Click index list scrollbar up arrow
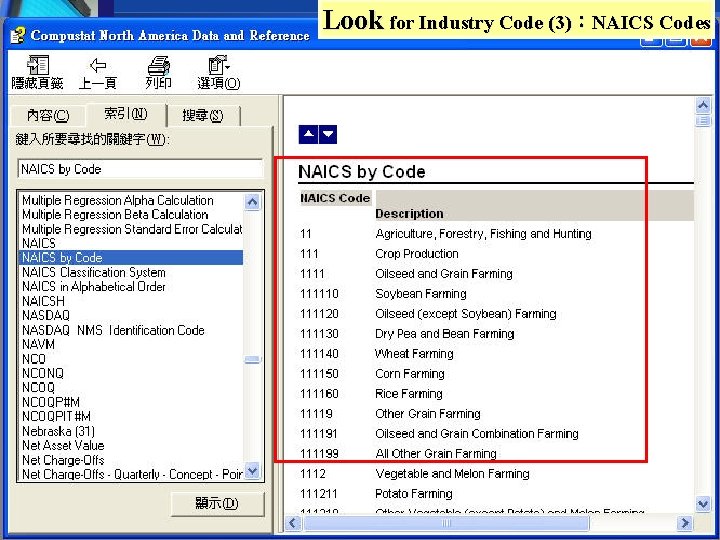The image size is (720, 540). (x=252, y=202)
